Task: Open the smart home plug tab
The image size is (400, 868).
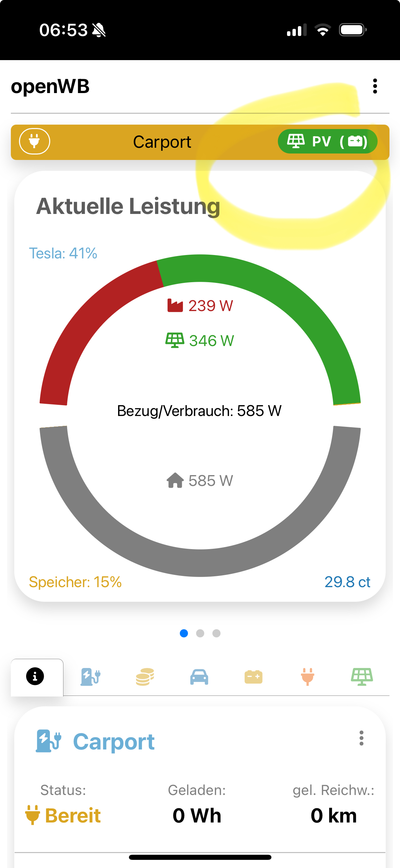Action: pyautogui.click(x=308, y=677)
